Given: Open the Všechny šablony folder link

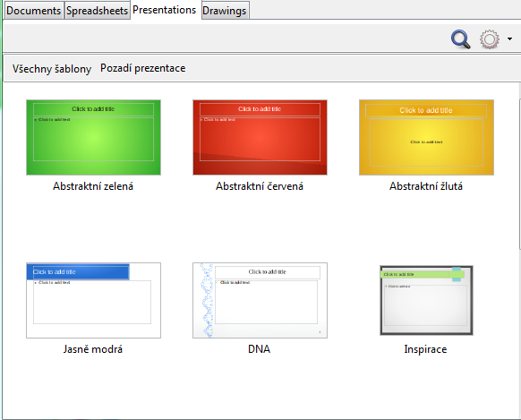Looking at the screenshot, I should click(x=52, y=69).
